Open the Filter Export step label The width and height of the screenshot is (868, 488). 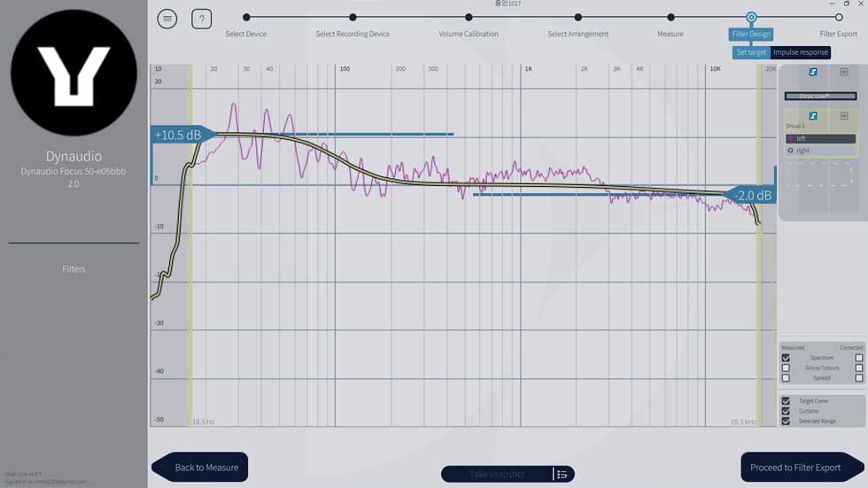pyautogui.click(x=838, y=34)
